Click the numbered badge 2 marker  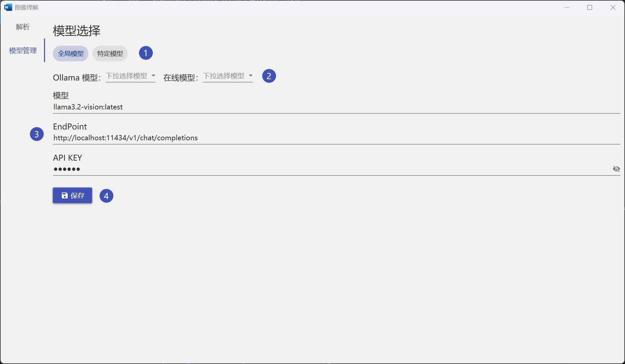coord(269,76)
